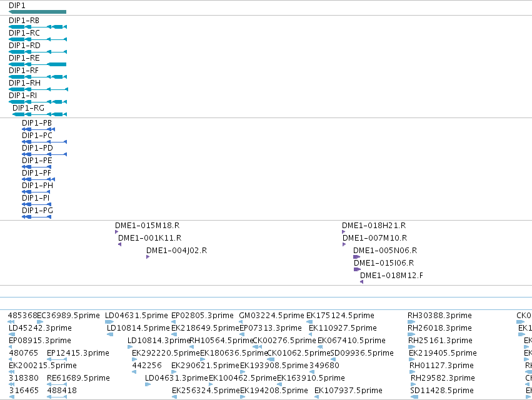Click the purple arrow under DME1-018M12.F

(x=362, y=282)
